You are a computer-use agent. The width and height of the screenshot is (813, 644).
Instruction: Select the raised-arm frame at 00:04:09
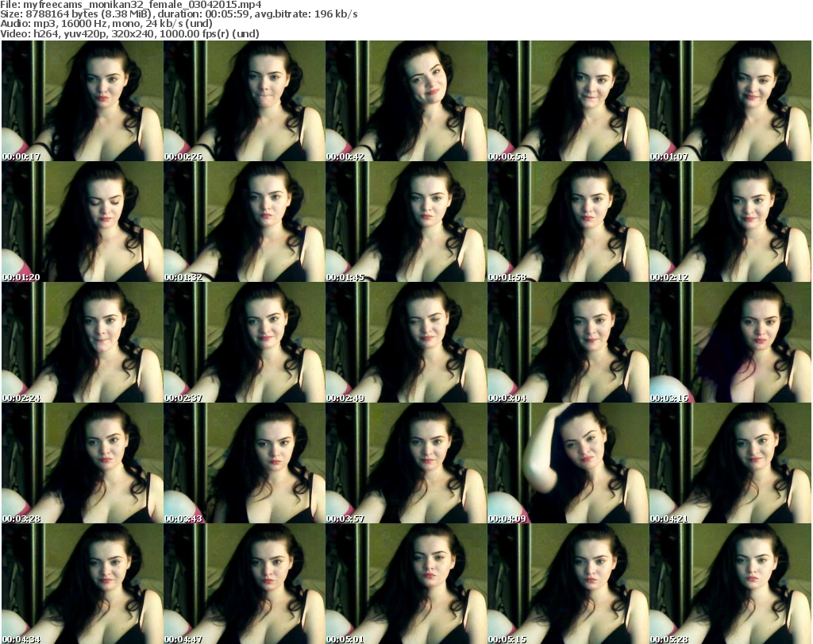[x=568, y=464]
